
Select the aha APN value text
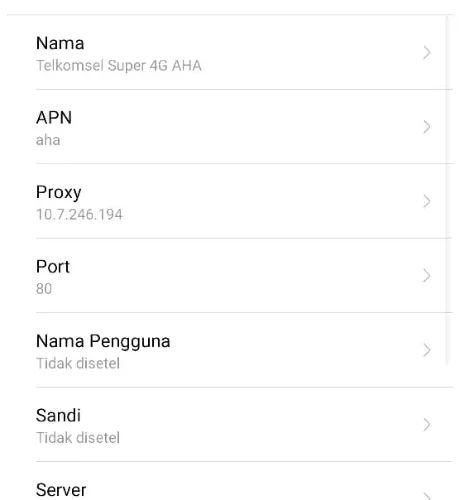pyautogui.click(x=48, y=140)
